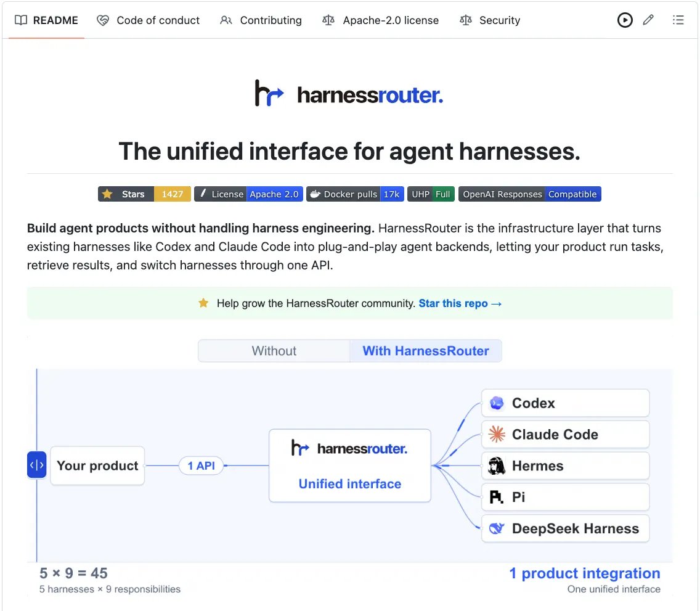Click the bold 'Build agent products' sentence
This screenshot has width=700, height=611.
[x=200, y=228]
